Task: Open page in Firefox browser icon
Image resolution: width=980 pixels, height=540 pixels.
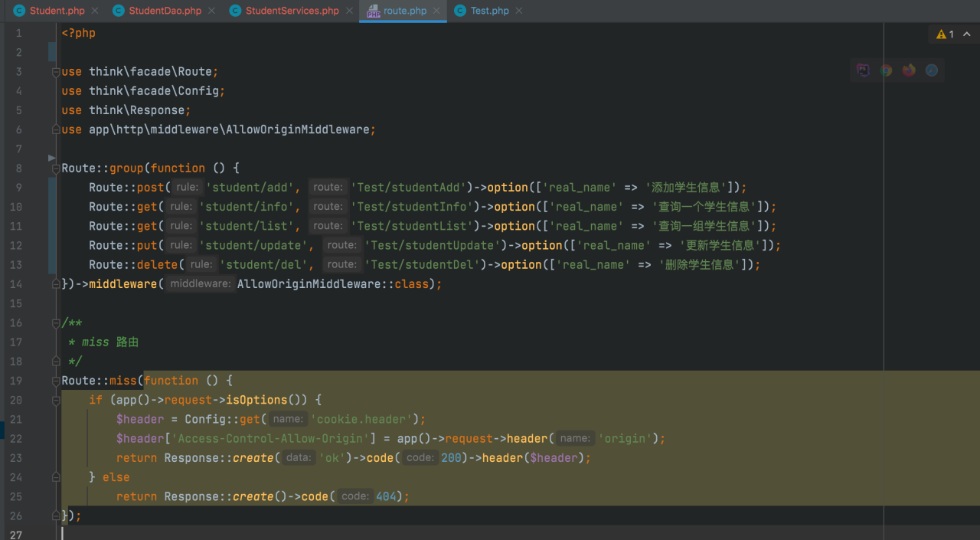Action: tap(909, 70)
